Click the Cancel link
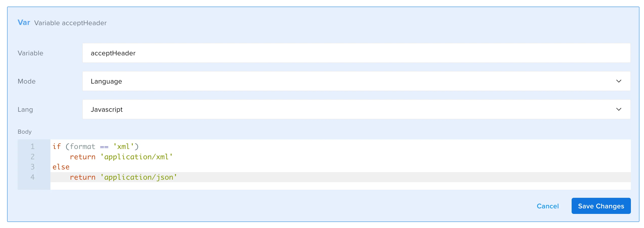This screenshot has height=228, width=644. [x=547, y=206]
